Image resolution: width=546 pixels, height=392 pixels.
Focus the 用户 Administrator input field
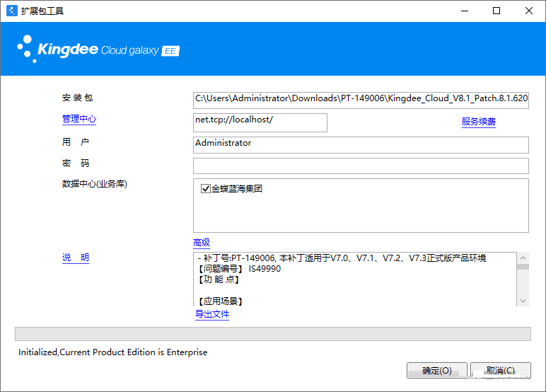(x=361, y=144)
